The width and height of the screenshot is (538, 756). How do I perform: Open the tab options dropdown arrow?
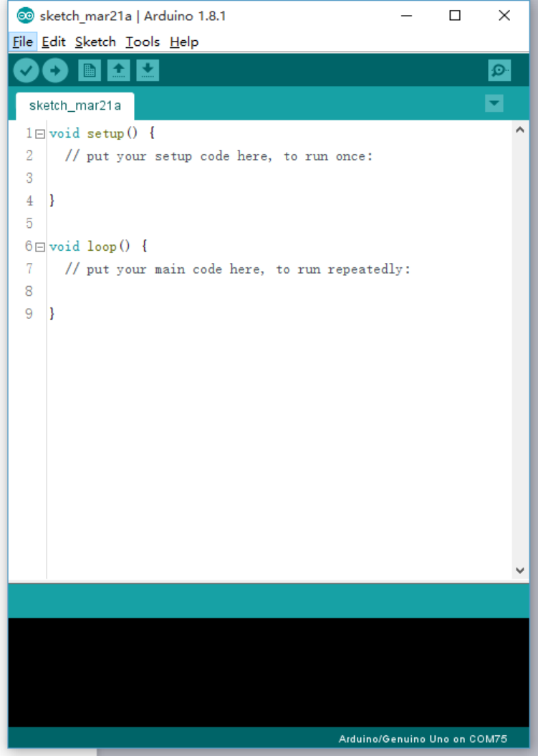point(494,103)
